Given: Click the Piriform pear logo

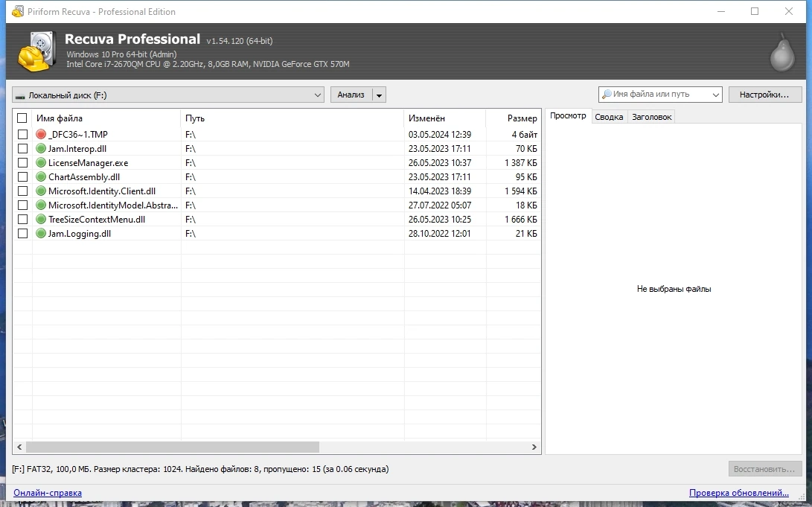Looking at the screenshot, I should coord(782,52).
